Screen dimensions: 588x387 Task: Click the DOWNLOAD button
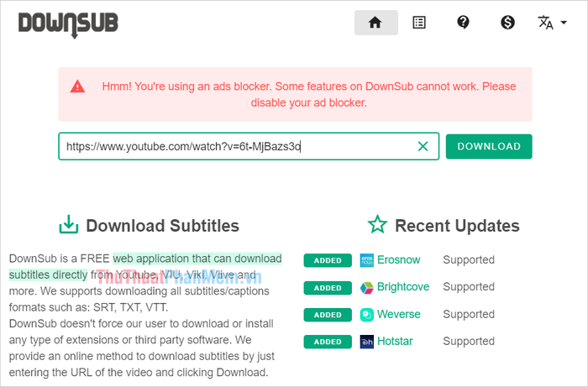click(489, 146)
